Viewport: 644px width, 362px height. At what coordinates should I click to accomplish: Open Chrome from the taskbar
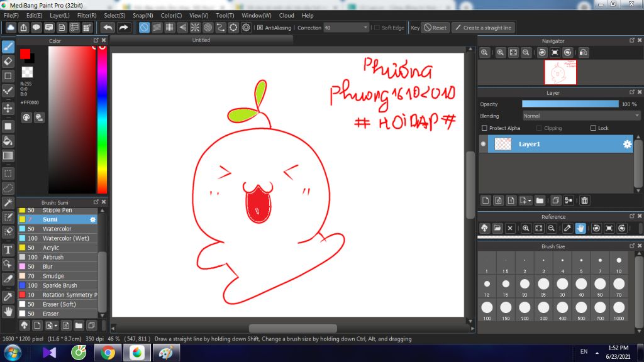[108, 353]
